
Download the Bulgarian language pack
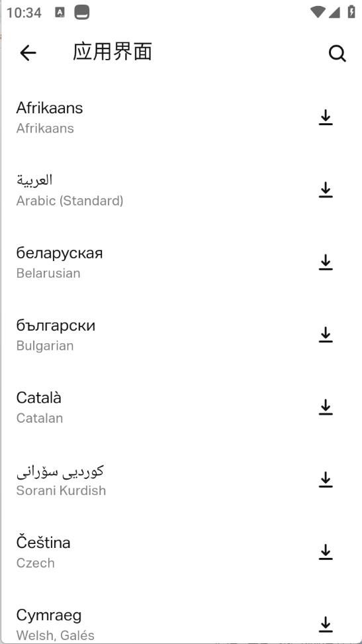(x=326, y=335)
